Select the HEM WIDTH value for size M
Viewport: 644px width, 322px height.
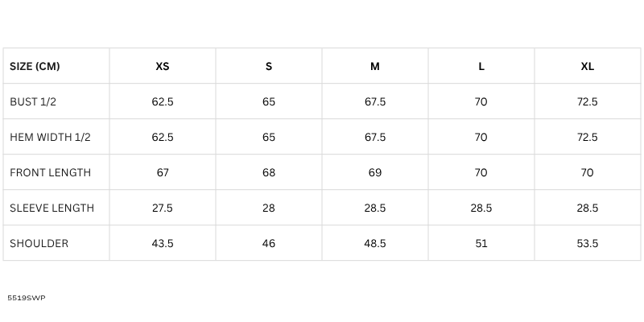[375, 137]
